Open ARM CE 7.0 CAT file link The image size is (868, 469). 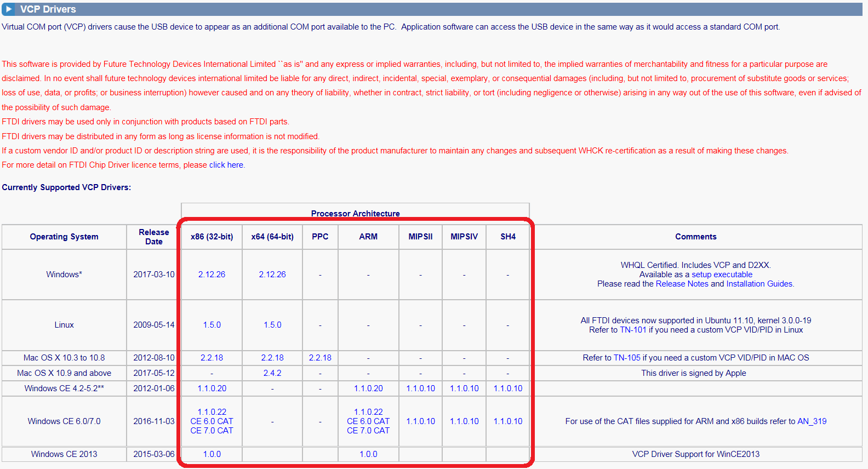tap(368, 431)
